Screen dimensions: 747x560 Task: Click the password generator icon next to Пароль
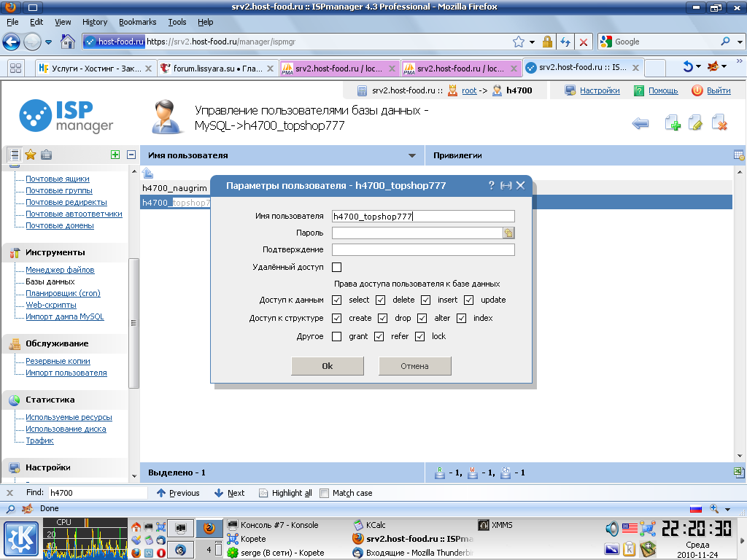pyautogui.click(x=508, y=233)
